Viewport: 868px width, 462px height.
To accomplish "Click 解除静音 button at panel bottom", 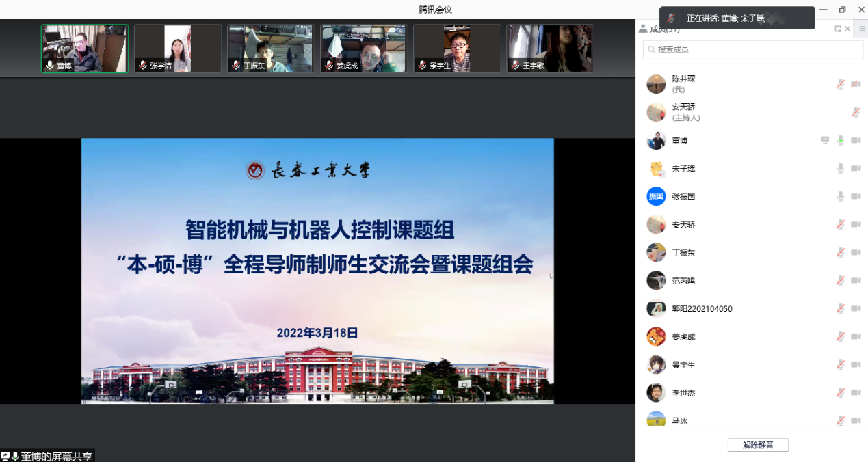I will (x=758, y=445).
